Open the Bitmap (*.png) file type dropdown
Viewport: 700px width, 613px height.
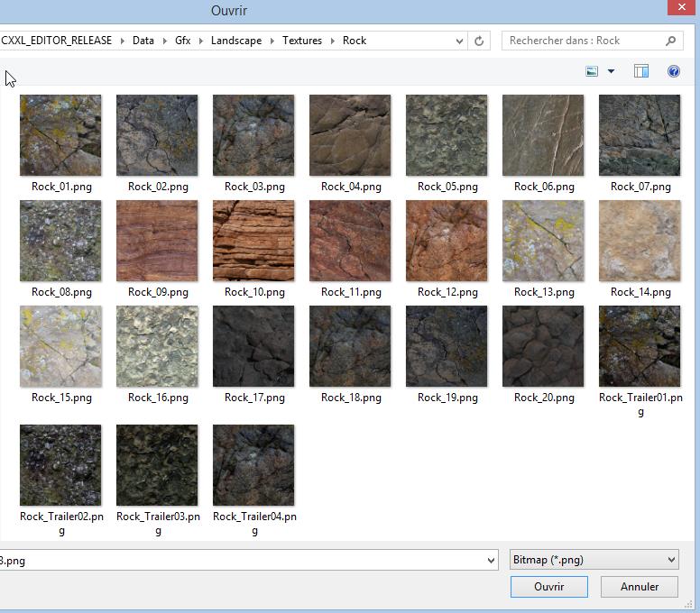pyautogui.click(x=594, y=560)
